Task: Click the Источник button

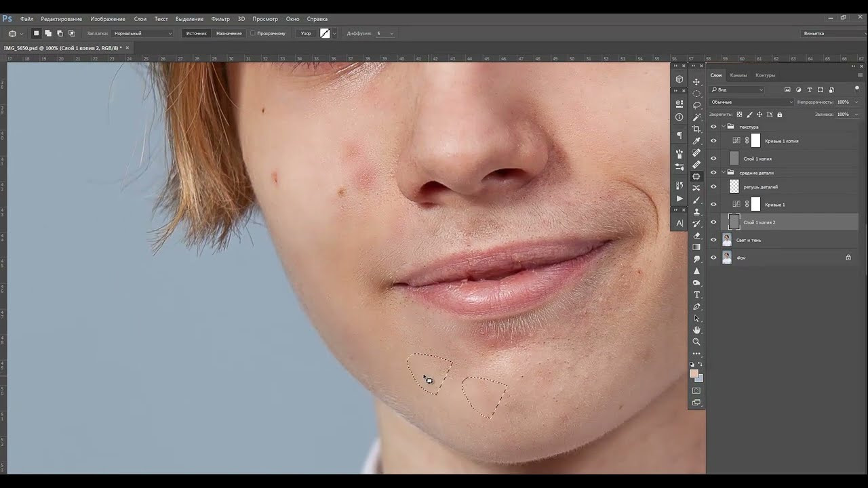Action: pyautogui.click(x=197, y=33)
